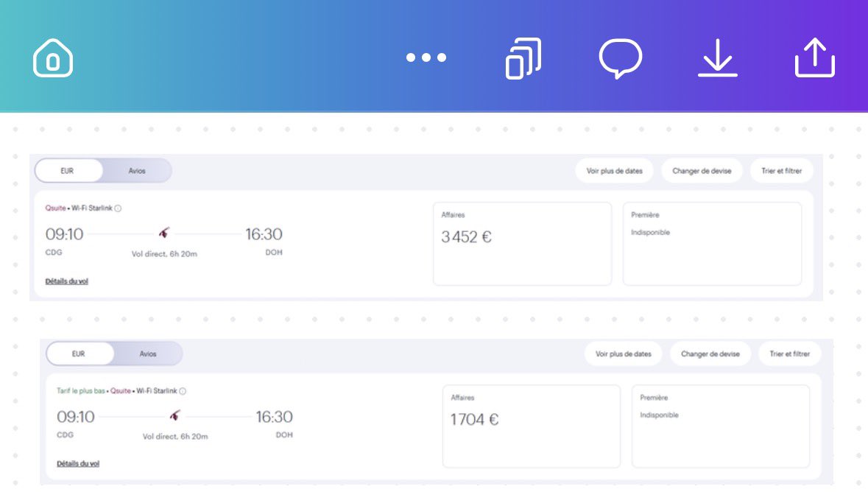Open the comments speech bubble icon
The image size is (868, 492).
click(x=620, y=58)
